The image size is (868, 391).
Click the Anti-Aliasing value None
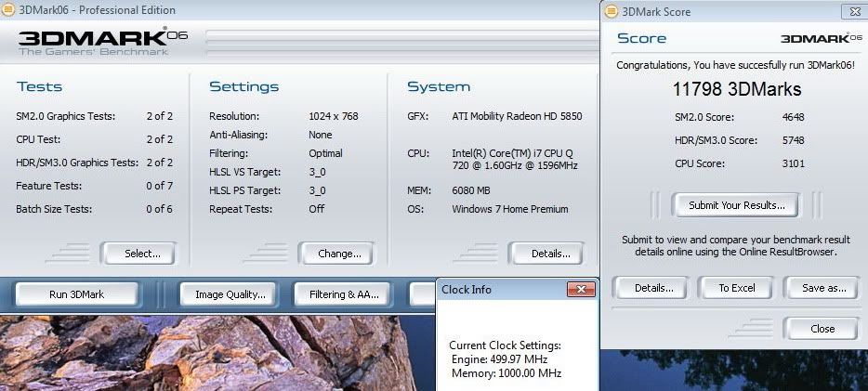(x=321, y=135)
